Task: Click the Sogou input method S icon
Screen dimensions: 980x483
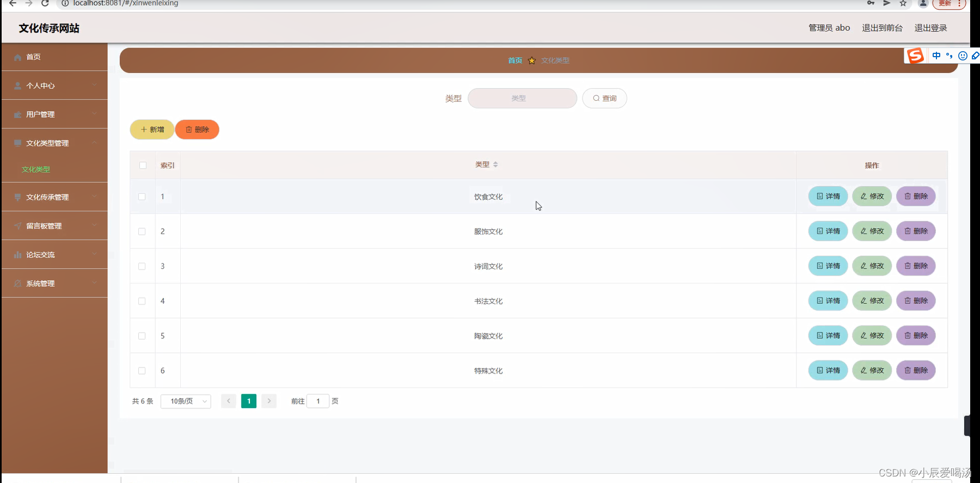Action: (915, 56)
